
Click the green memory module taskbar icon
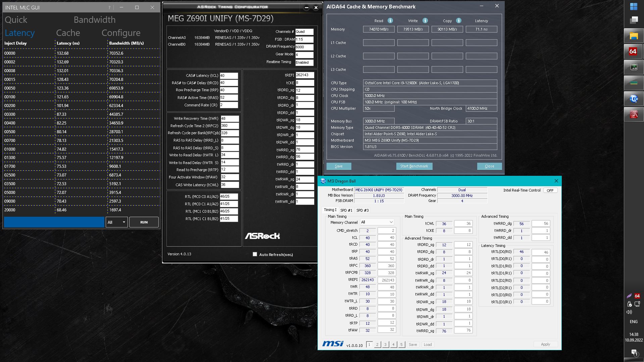click(634, 83)
